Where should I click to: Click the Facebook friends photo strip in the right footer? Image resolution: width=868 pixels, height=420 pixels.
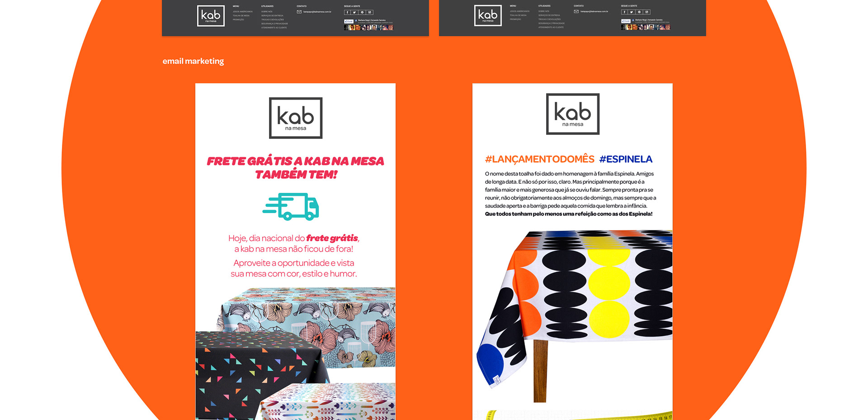point(646,27)
